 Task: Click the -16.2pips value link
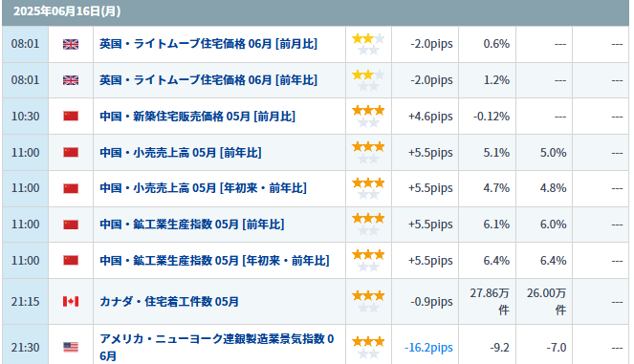pos(428,348)
